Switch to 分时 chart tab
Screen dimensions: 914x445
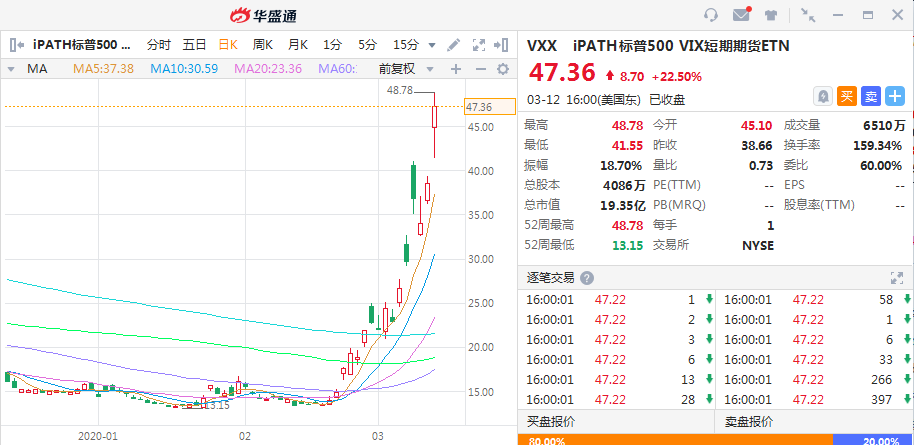click(x=159, y=45)
